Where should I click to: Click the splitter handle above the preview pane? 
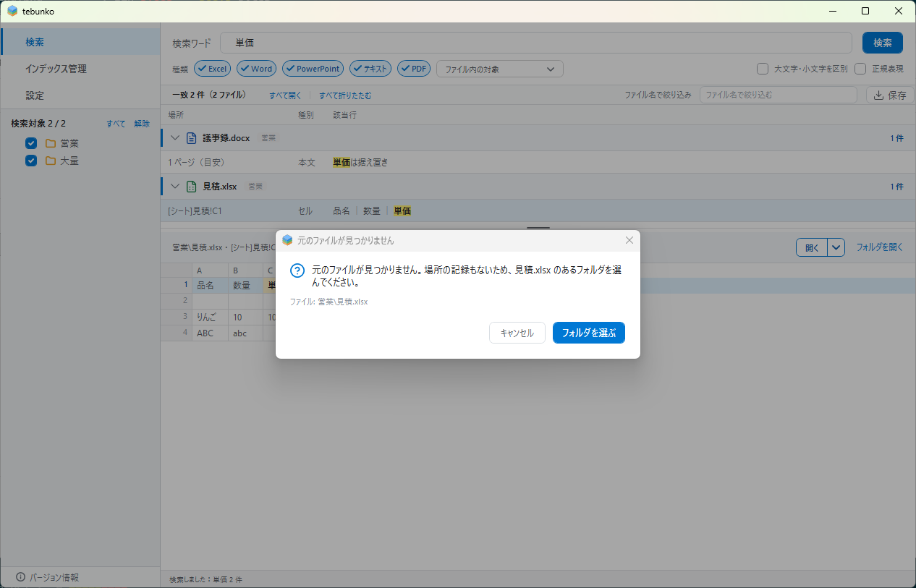click(x=538, y=229)
